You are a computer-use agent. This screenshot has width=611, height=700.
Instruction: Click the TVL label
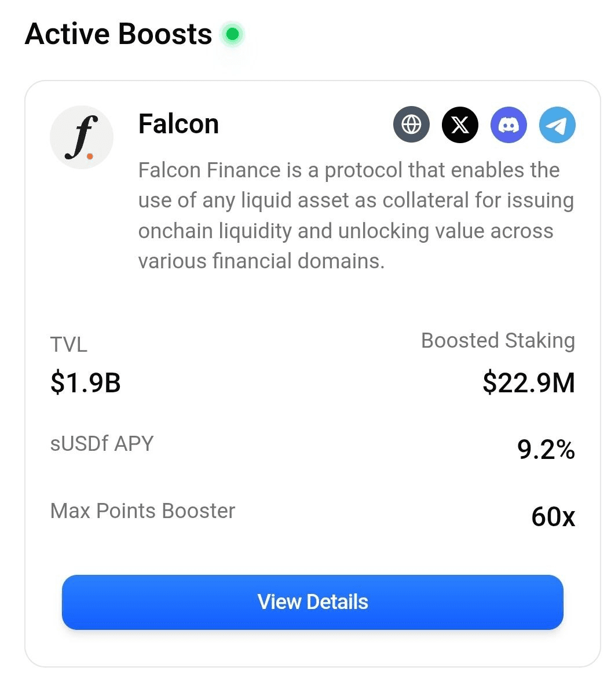click(69, 345)
